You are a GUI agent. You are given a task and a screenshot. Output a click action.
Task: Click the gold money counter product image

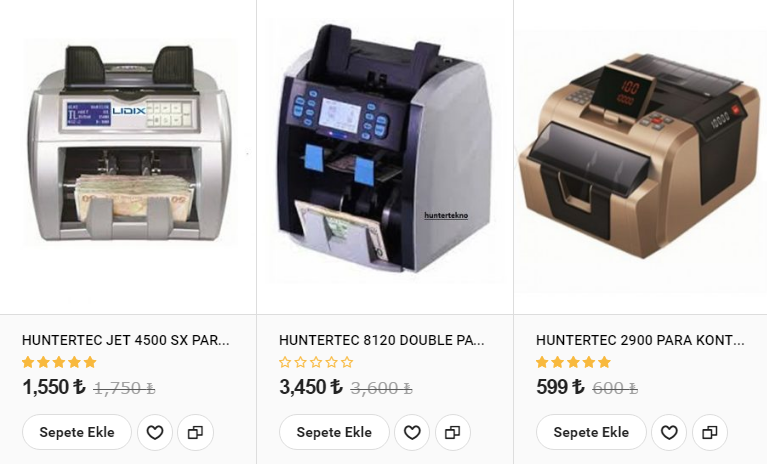coord(640,156)
